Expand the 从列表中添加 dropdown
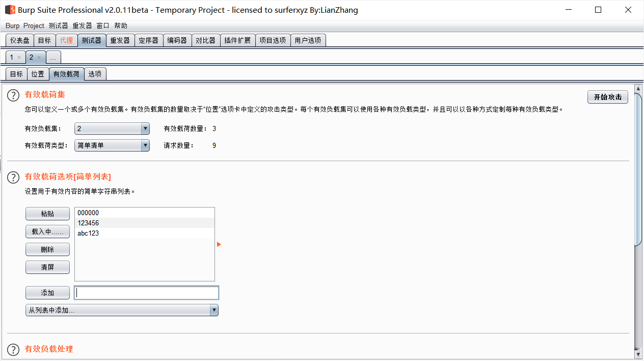 click(x=122, y=310)
